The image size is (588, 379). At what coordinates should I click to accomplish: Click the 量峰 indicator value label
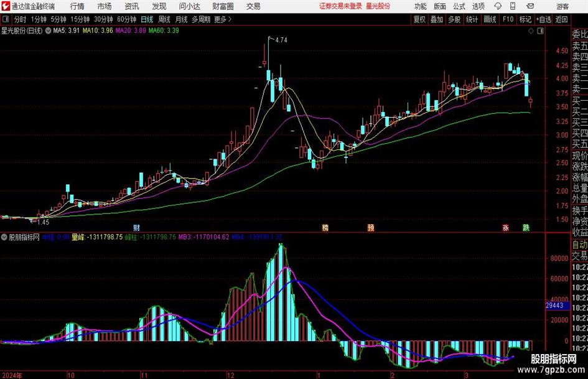point(97,237)
